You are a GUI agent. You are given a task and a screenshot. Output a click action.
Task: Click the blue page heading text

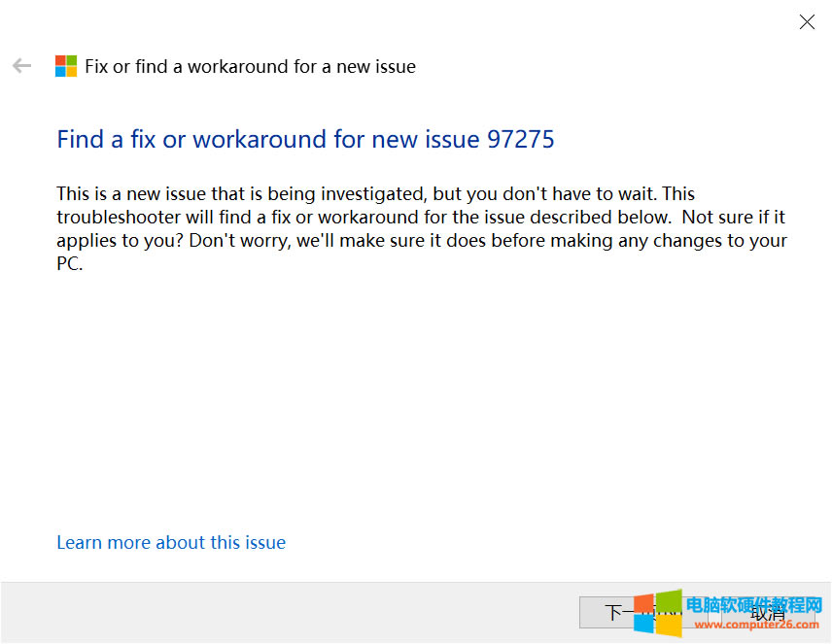pos(305,140)
